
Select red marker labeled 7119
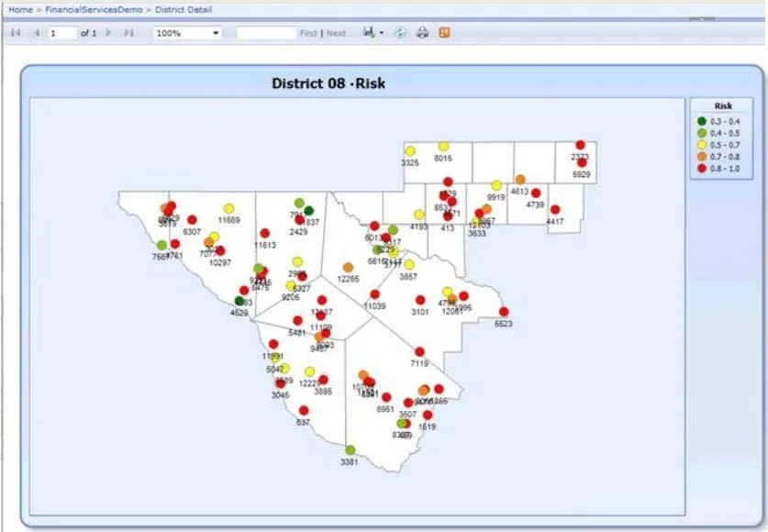click(x=419, y=351)
